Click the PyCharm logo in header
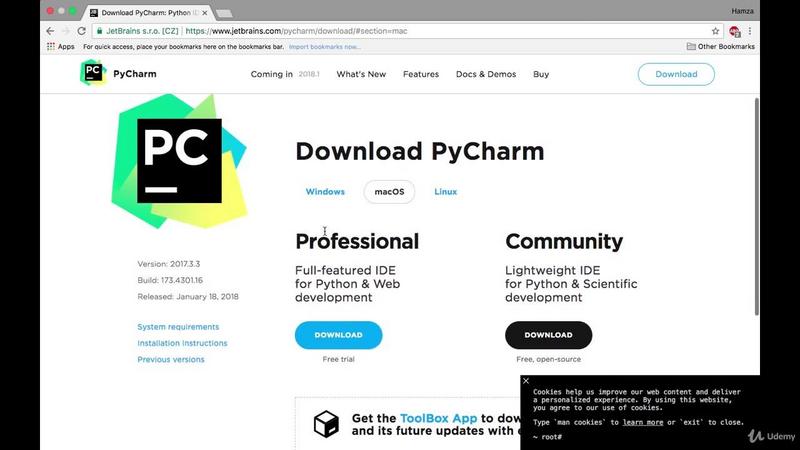This screenshot has height=450, width=800. 93,72
